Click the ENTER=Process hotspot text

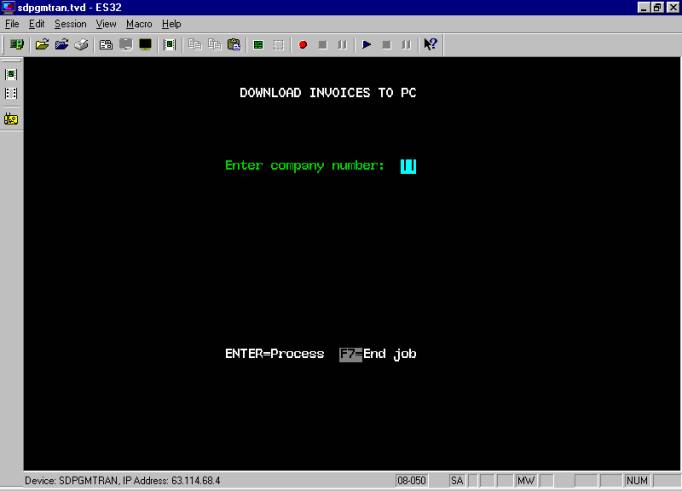[x=274, y=354]
